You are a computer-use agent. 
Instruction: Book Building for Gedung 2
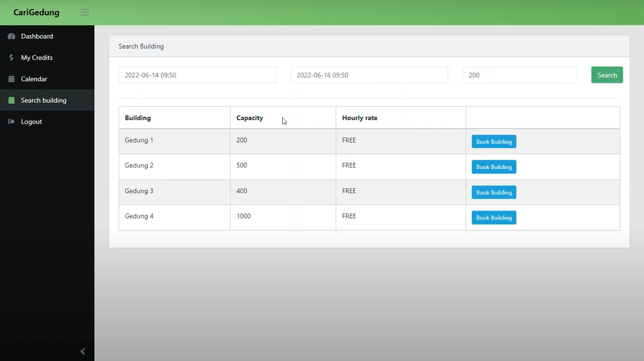[x=494, y=167]
